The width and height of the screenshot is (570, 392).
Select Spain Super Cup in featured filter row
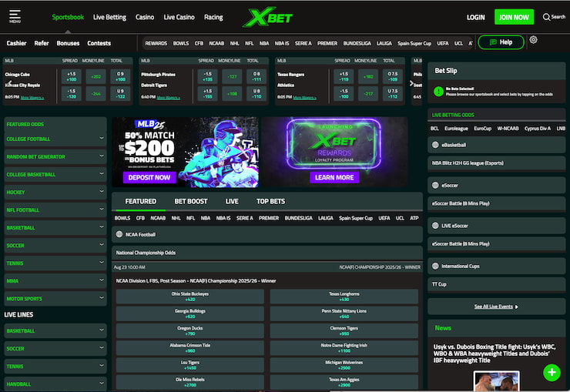click(356, 218)
